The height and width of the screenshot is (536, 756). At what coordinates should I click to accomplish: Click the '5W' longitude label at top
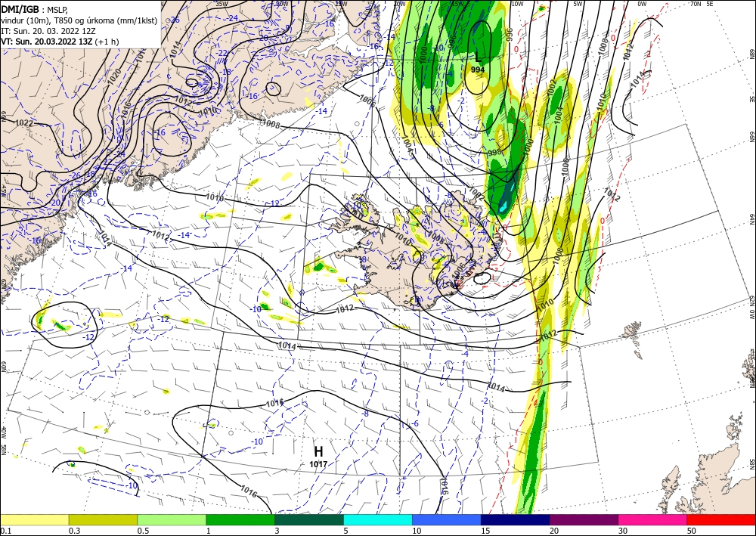(578, 4)
